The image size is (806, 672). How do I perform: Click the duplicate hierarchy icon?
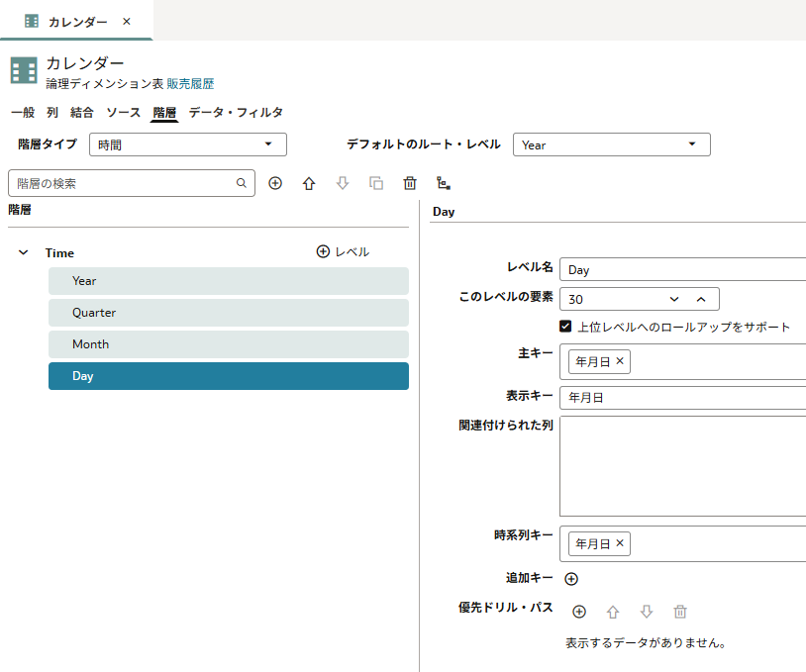pyautogui.click(x=376, y=183)
